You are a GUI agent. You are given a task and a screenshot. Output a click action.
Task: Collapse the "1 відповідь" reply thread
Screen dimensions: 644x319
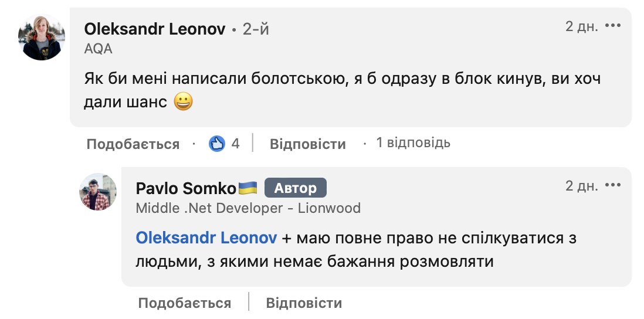point(413,142)
